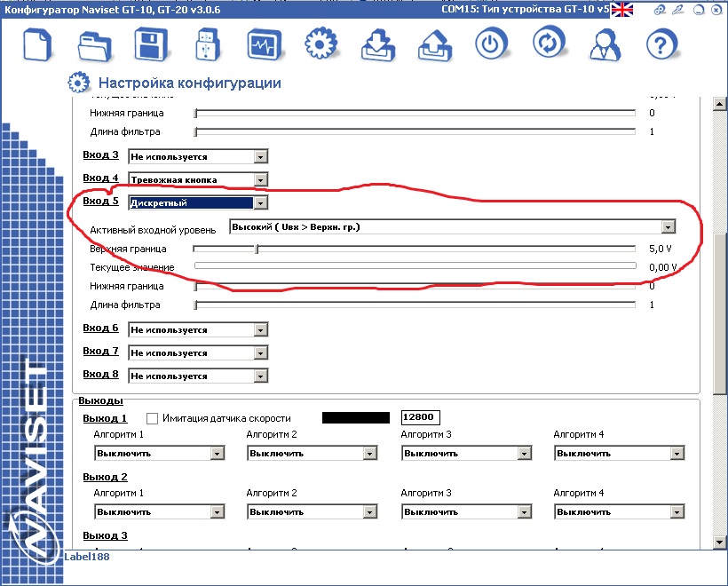Expand the Вход 5 Дискретный dropdown
The image size is (728, 586).
(260, 203)
